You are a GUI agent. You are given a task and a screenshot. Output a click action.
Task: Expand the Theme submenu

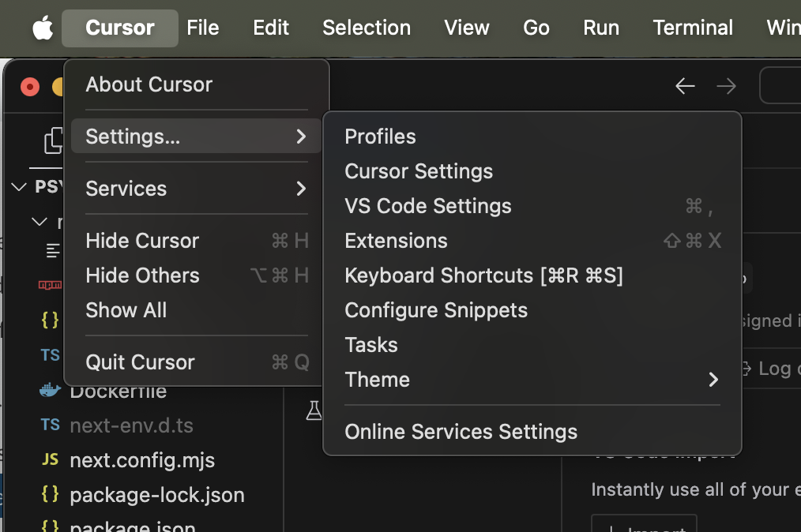pyautogui.click(x=713, y=380)
